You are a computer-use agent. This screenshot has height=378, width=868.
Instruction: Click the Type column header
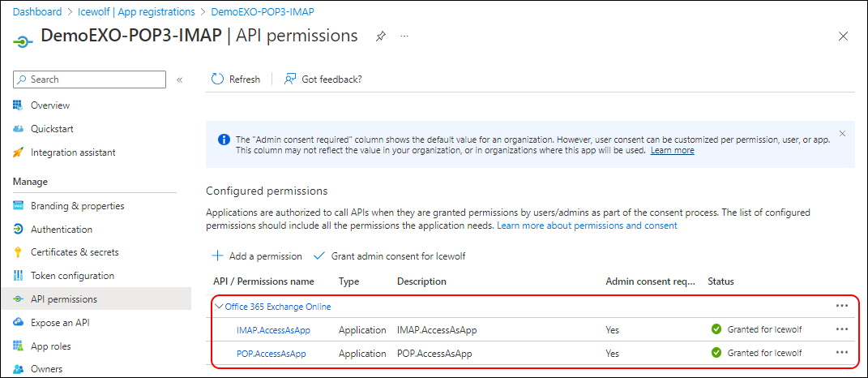(348, 281)
